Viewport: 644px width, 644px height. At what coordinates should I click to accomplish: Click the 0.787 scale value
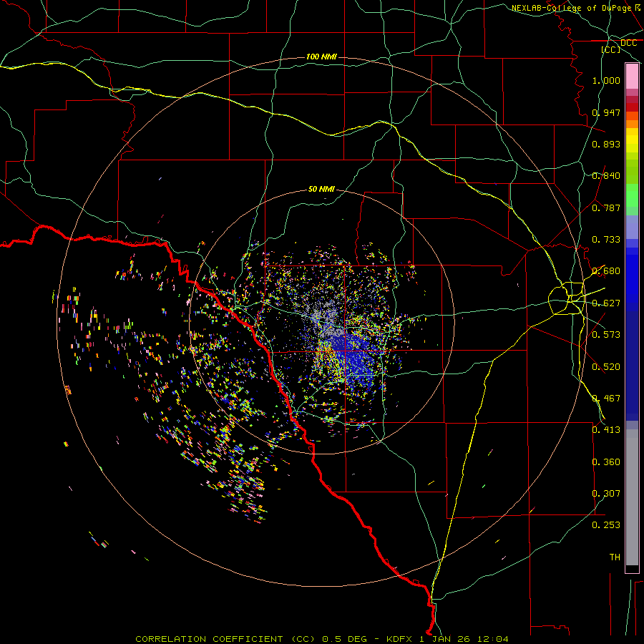coord(606,208)
